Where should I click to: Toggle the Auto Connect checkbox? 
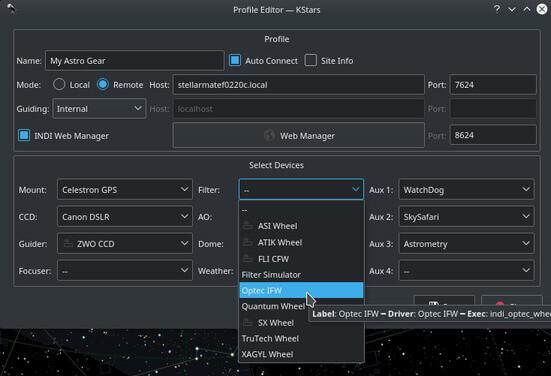coord(235,60)
